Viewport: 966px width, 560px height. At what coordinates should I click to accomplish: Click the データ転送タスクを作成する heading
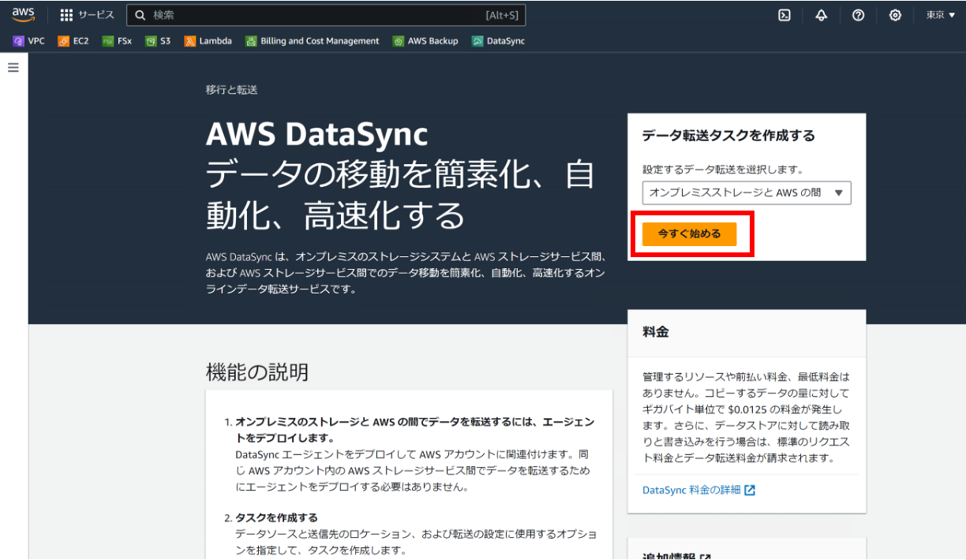click(728, 136)
